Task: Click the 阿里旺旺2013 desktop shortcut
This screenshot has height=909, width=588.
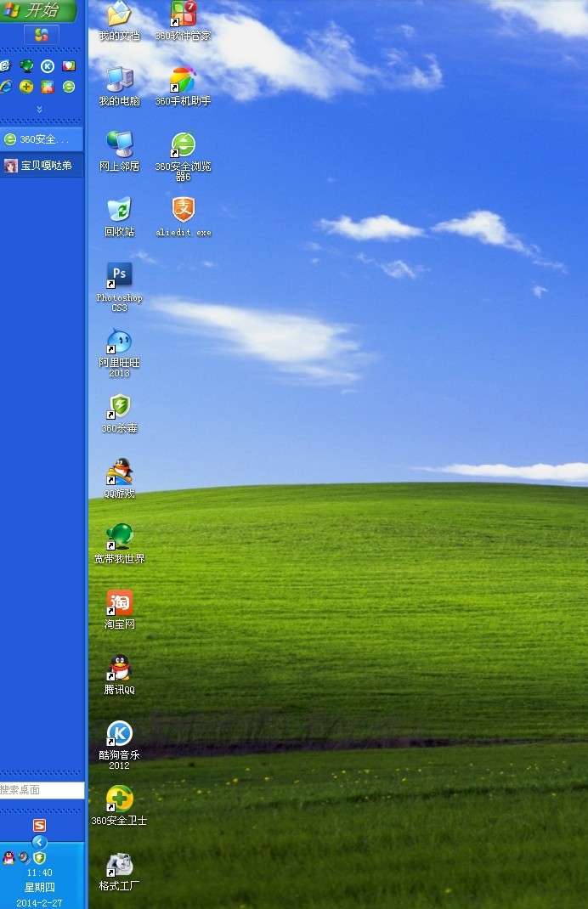Action: pos(120,353)
